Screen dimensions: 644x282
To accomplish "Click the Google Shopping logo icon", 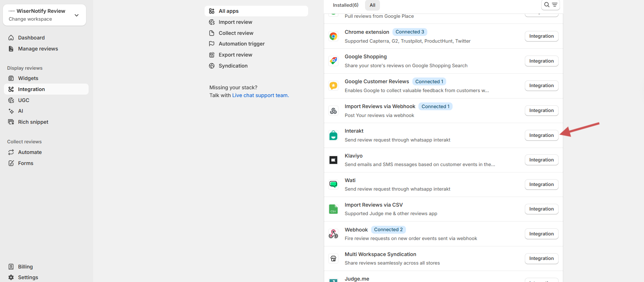I will click(333, 61).
